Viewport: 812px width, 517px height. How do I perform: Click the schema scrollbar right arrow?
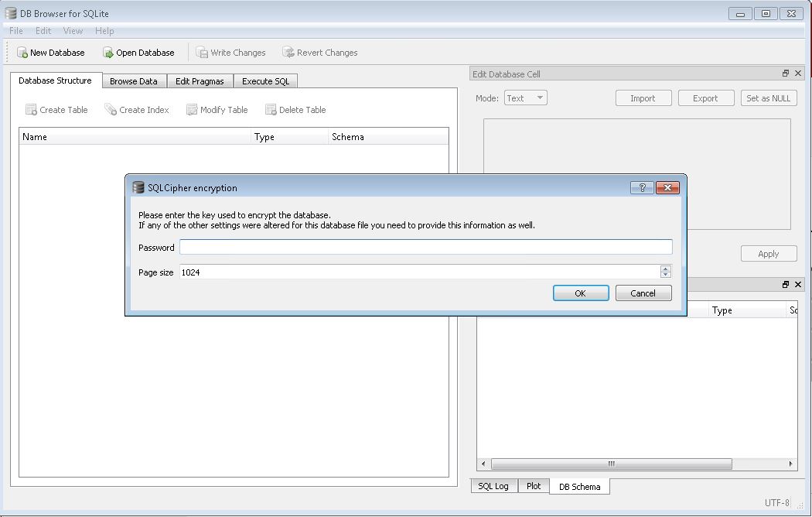tap(791, 464)
